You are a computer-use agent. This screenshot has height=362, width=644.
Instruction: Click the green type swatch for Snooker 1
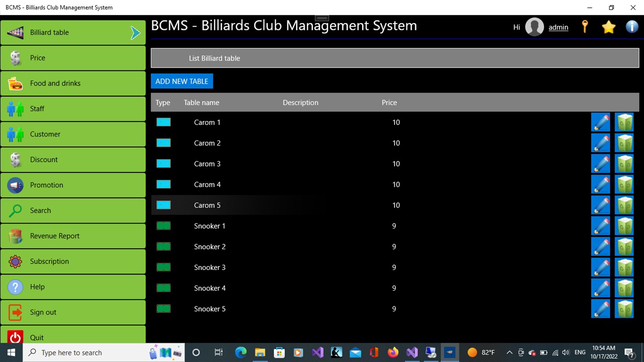pos(163,225)
